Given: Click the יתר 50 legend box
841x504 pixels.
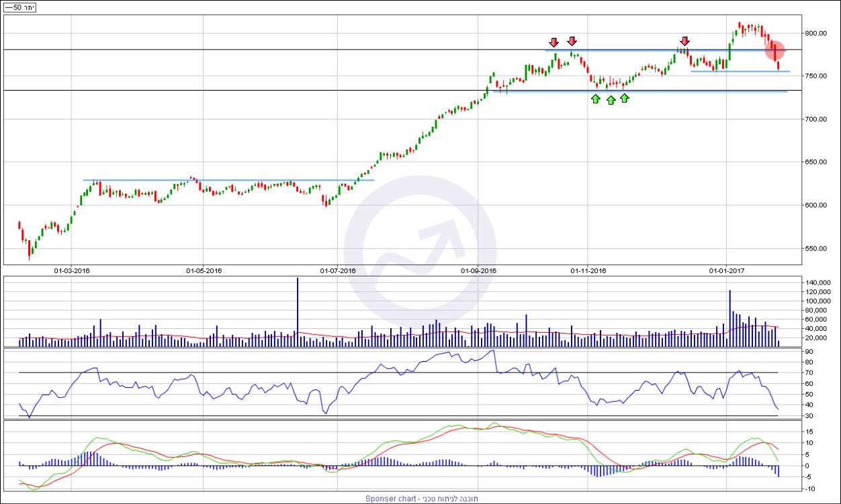Looking at the screenshot, I should [x=20, y=7].
